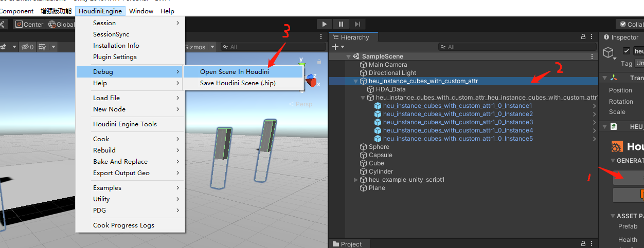Click the Step frame button
The height and width of the screenshot is (248, 644).
(358, 24)
